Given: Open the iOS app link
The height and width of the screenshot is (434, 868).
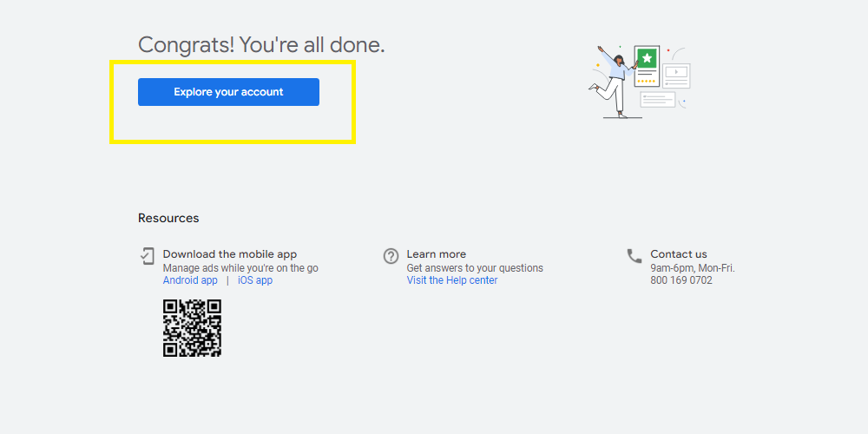Looking at the screenshot, I should point(255,280).
